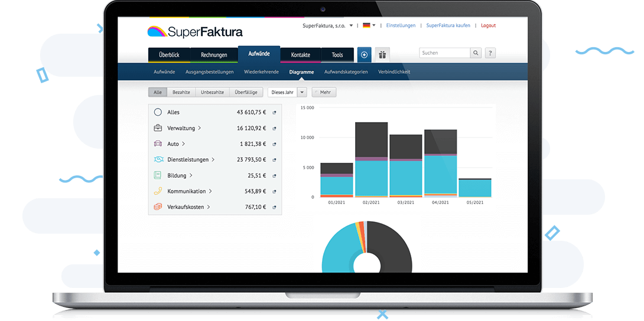
Task: Click the 05/2021 blue bar segment
Action: 475,188
